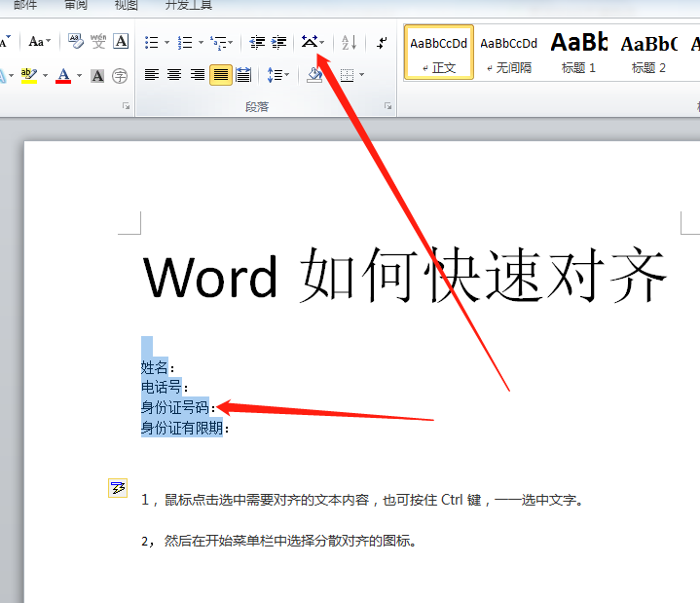Expand the bullet library dropdown
The image size is (700, 603).
coord(166,43)
